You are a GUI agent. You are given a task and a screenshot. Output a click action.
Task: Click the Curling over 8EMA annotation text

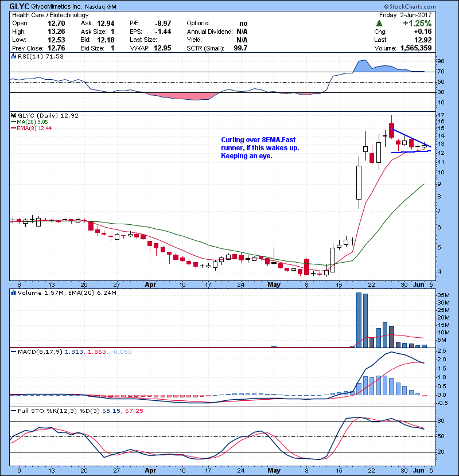click(260, 148)
